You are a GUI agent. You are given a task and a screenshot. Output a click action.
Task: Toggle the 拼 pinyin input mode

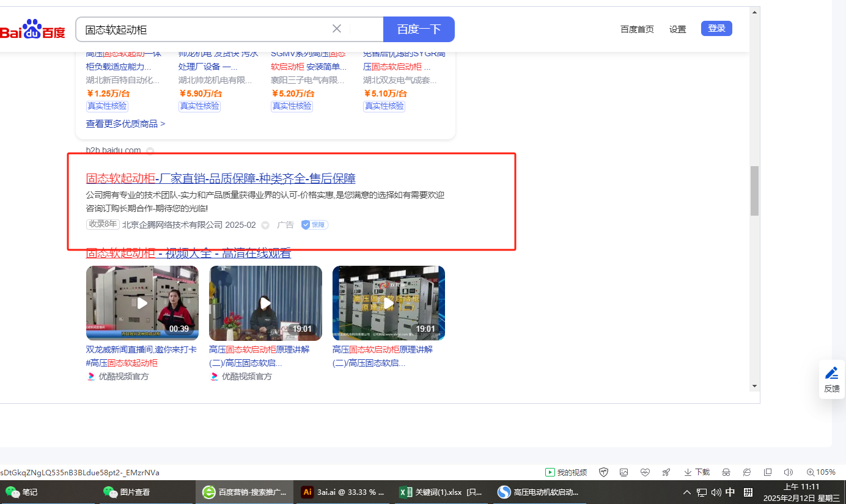point(748,492)
